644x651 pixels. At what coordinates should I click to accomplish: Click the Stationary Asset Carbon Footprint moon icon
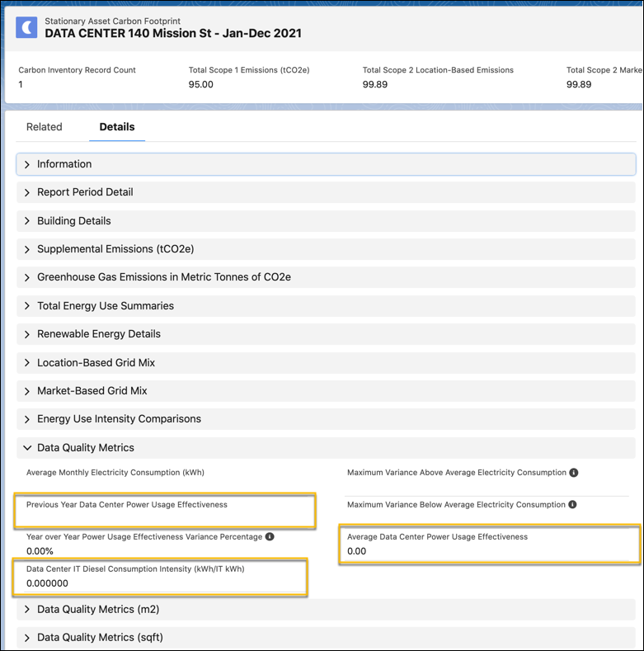tap(26, 27)
